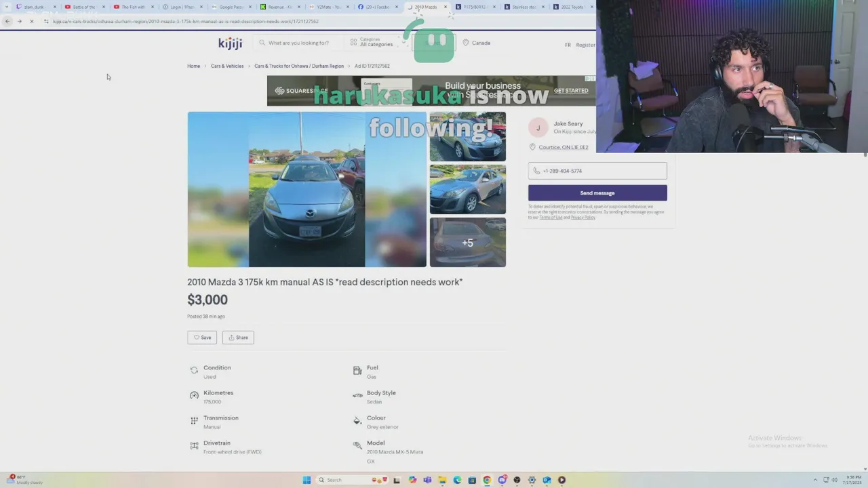
Task: Click the browser back arrow
Action: point(7,21)
